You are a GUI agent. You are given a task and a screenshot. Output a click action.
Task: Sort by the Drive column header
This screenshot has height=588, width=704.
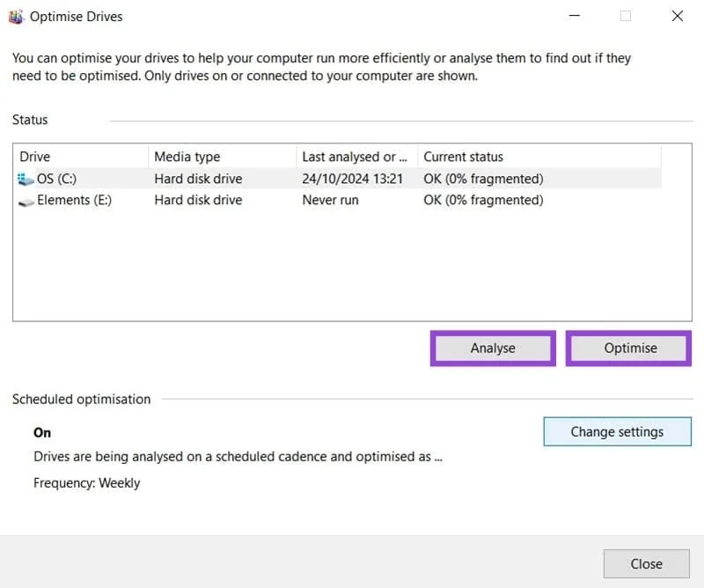click(x=35, y=157)
